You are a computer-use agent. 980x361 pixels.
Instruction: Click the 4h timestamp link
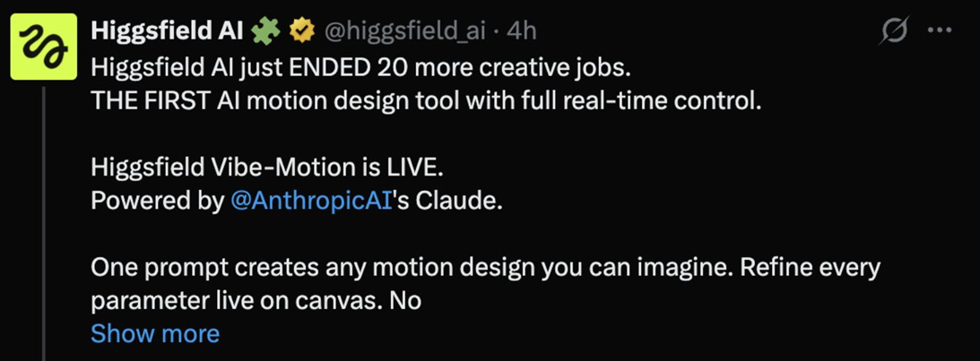(x=522, y=31)
